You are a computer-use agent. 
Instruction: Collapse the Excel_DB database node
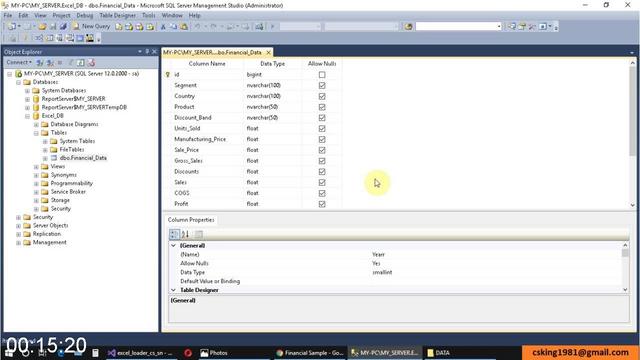point(27,116)
